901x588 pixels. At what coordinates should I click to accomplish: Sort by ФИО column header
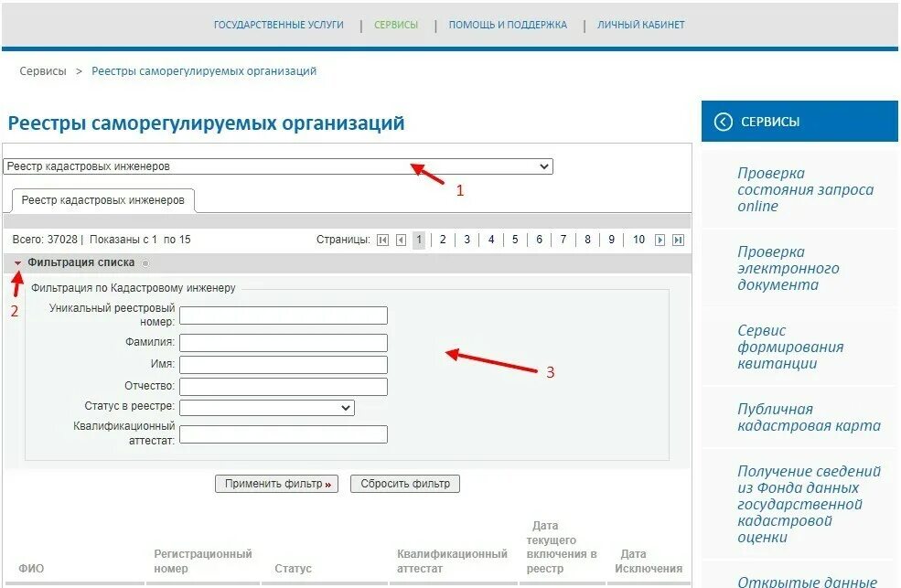31,569
